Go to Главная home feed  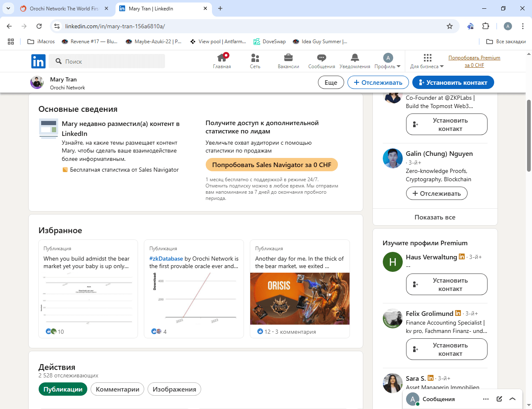[222, 61]
